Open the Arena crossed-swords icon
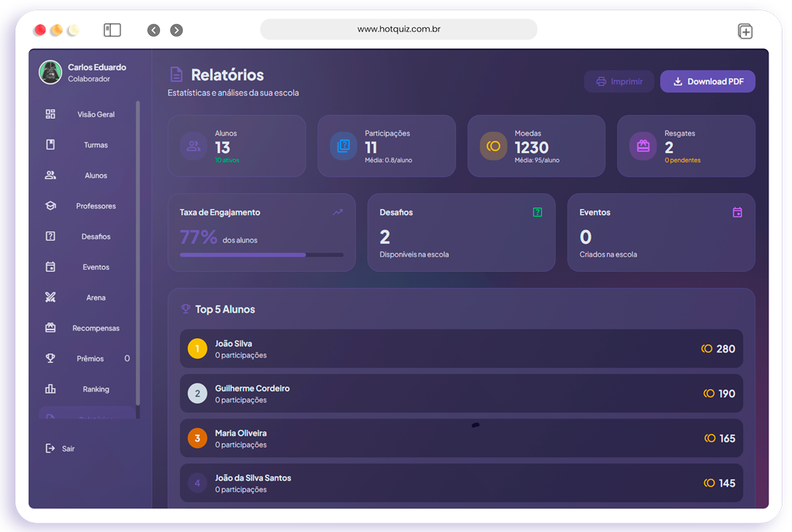 click(51, 298)
